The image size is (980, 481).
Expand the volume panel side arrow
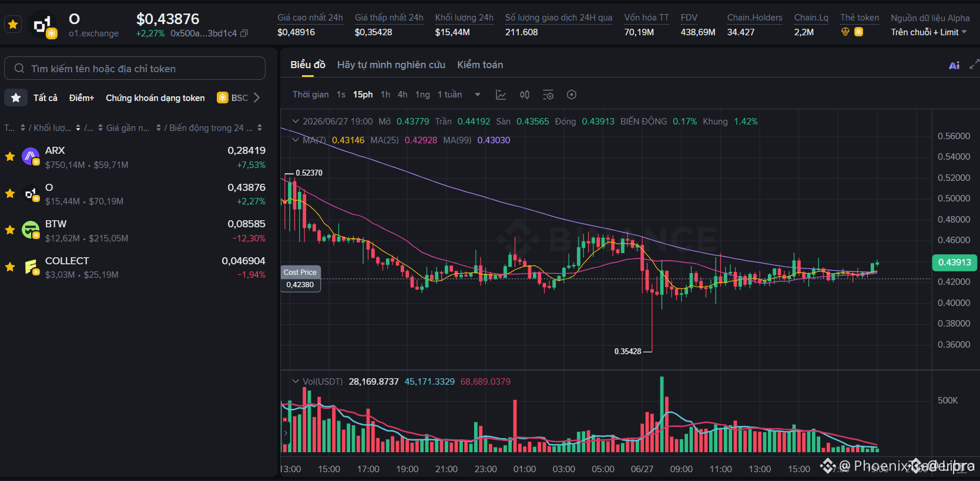coord(286,433)
